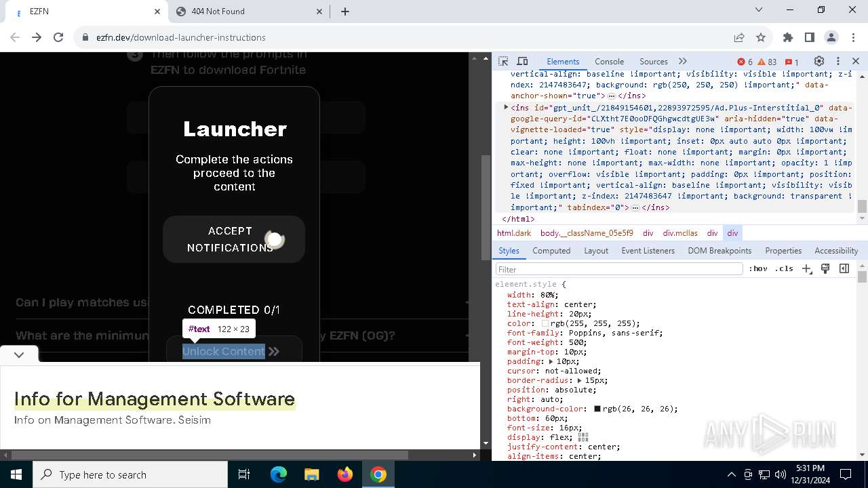The image size is (868, 488).
Task: Open color picker for white color swatch
Action: pos(545,324)
